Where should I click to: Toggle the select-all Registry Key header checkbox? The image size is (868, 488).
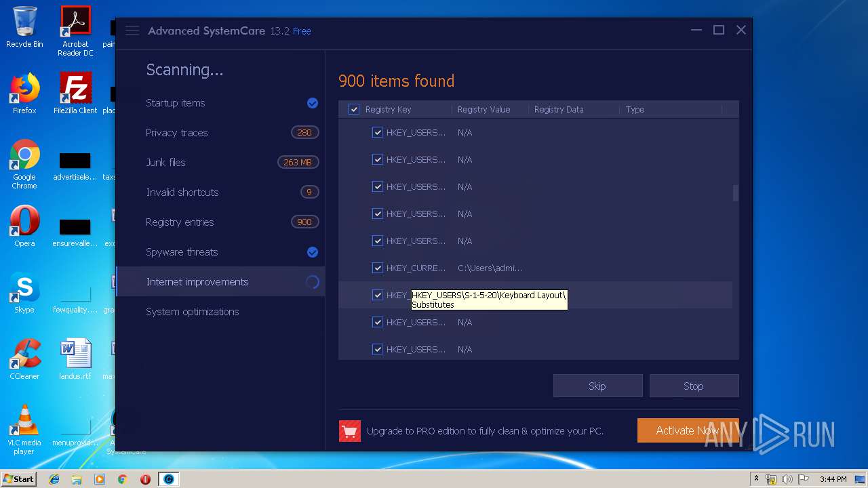click(x=354, y=109)
